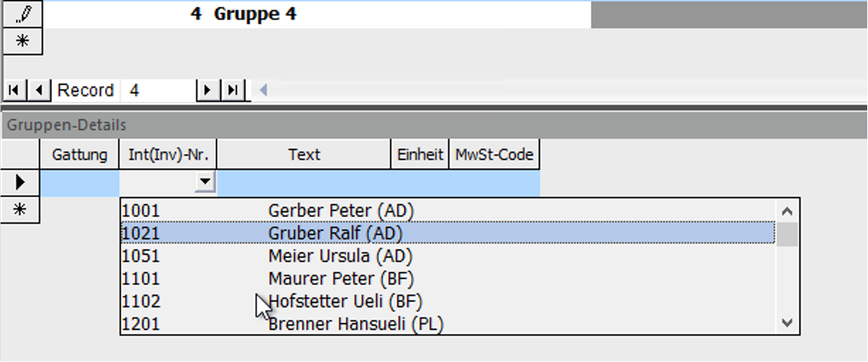
Task: Choose 1001 Gerber Peter (AD) from list
Action: click(x=448, y=211)
